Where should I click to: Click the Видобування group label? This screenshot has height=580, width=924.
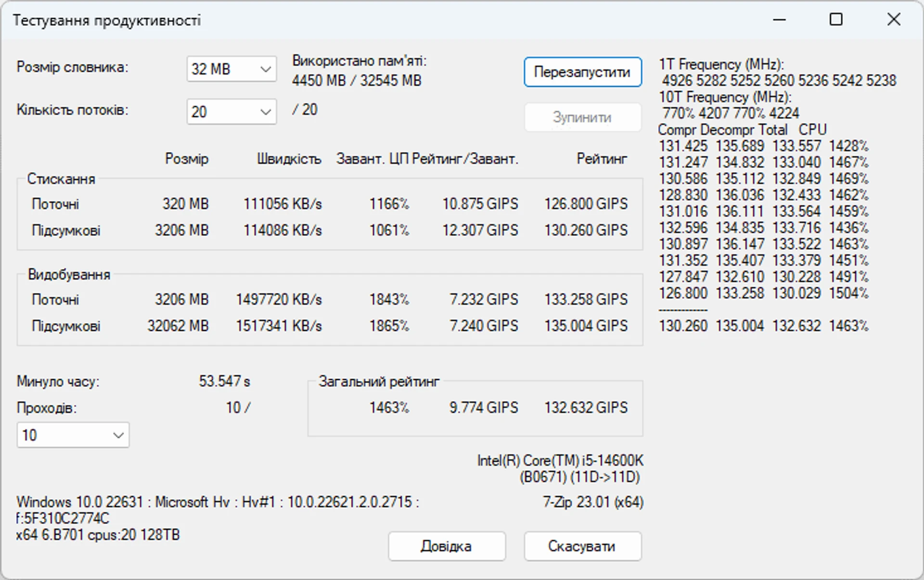(69, 275)
